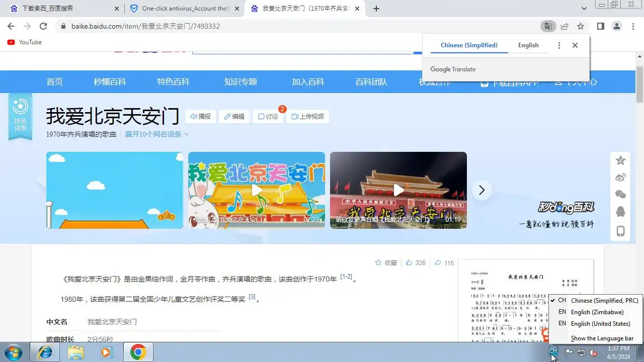Expand the tab search dropdown arrow
This screenshot has width=644, height=362.
coord(584,9)
